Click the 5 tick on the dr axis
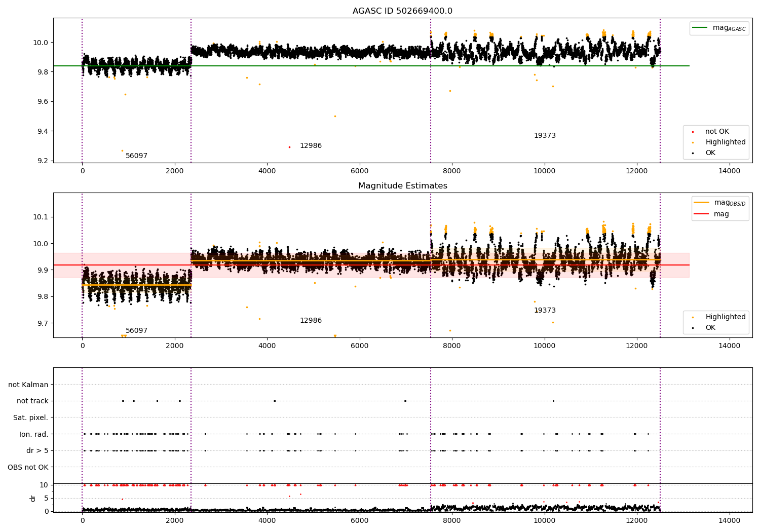 [x=47, y=499]
